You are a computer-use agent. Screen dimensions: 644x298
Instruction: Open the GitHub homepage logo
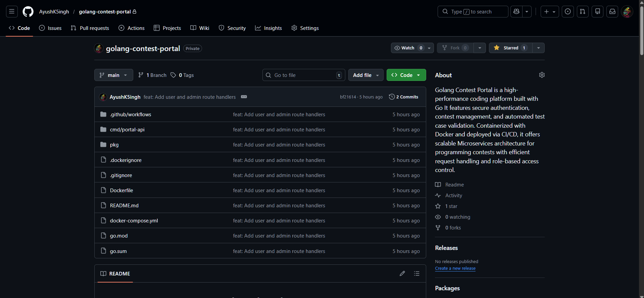28,12
